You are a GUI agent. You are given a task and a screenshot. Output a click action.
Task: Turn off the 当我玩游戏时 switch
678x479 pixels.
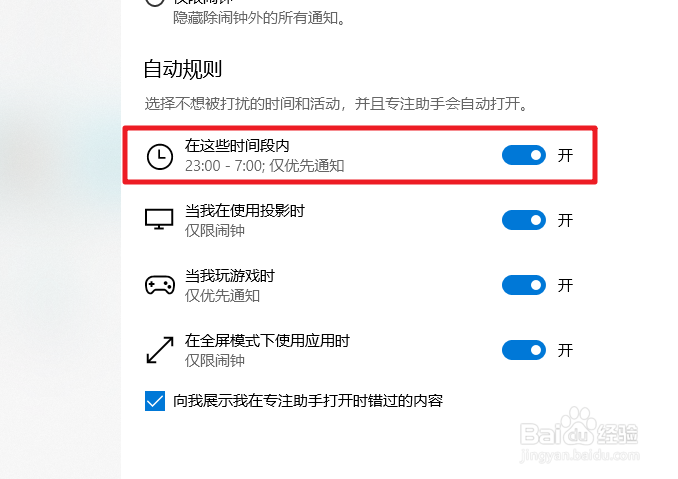tap(524, 285)
